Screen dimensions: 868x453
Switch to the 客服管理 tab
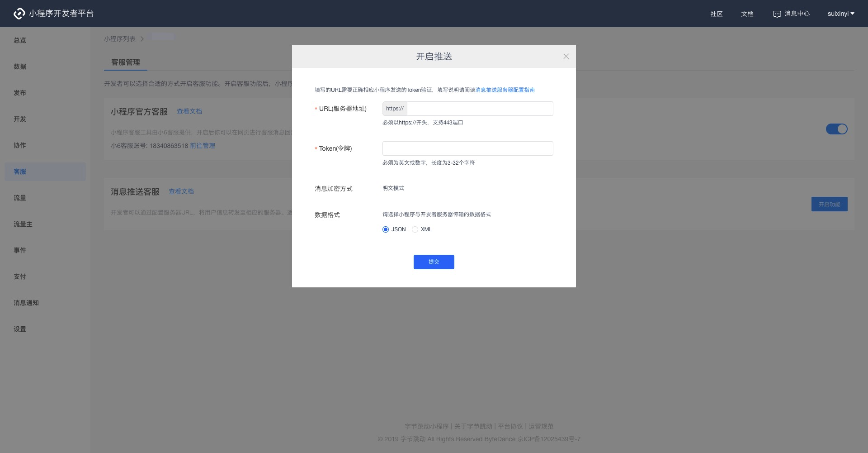tap(125, 62)
